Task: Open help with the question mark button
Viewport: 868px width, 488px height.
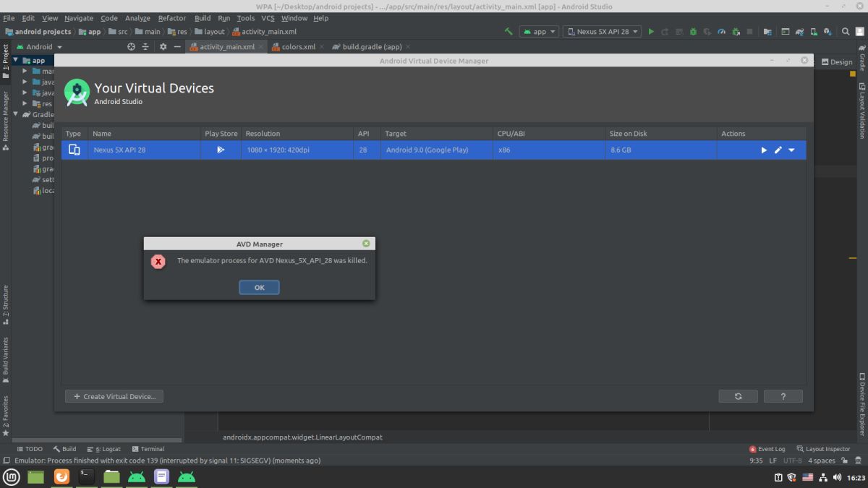Action: point(783,396)
